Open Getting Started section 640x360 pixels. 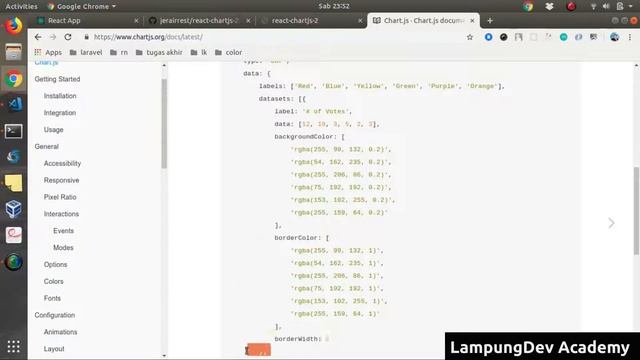(57, 79)
